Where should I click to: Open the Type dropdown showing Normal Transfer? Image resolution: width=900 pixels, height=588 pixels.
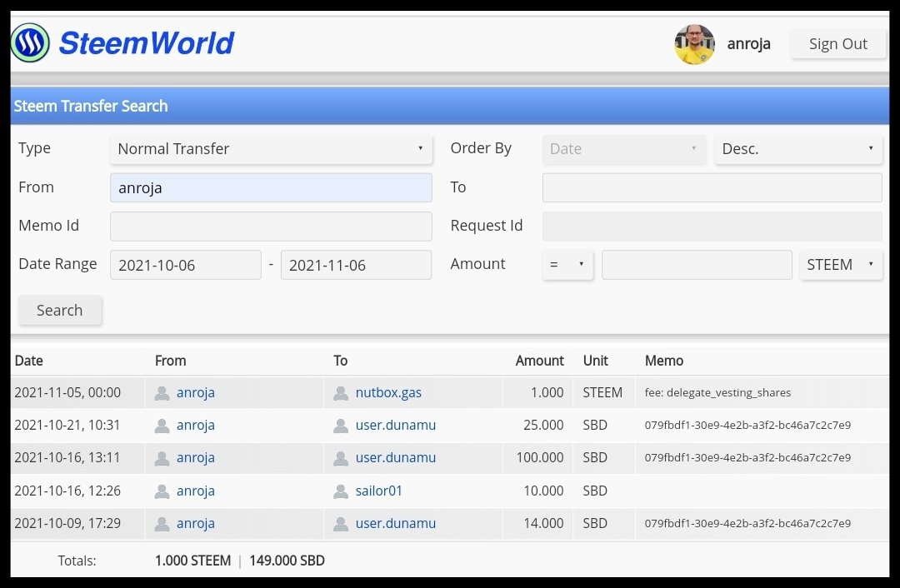[x=271, y=149]
